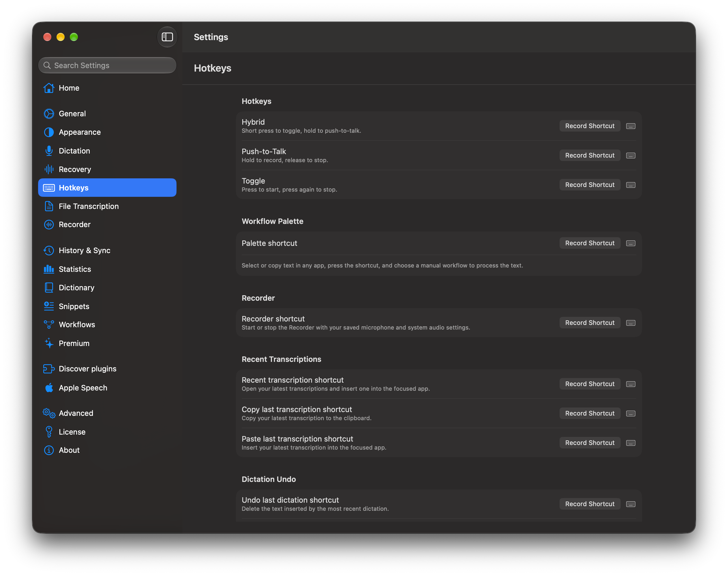Click keyboard icon beside Palette shortcut
The height and width of the screenshot is (576, 728).
[x=631, y=243]
